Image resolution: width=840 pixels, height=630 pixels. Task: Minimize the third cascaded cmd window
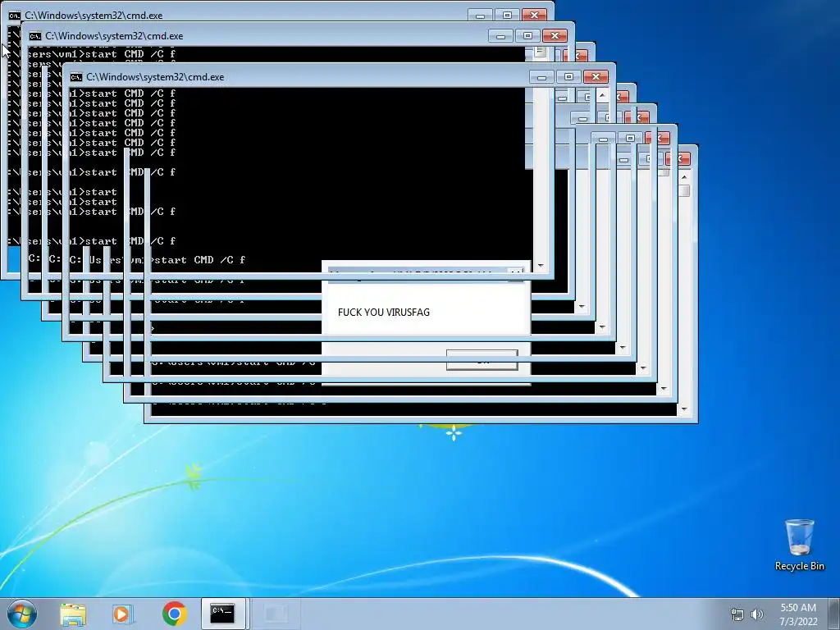[541, 77]
